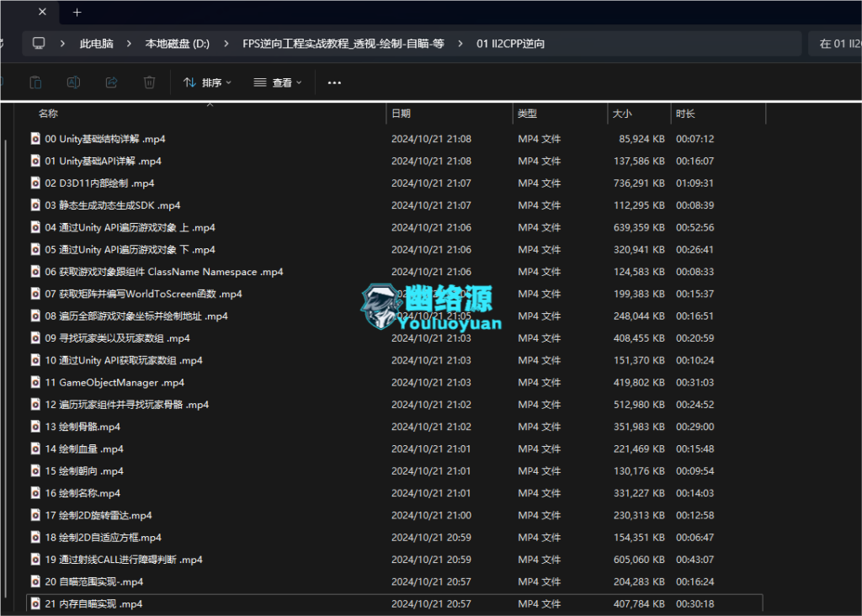
Task: Click the file icon of 04 通过Unity API遍历游戏对象 上
Action: tap(35, 227)
